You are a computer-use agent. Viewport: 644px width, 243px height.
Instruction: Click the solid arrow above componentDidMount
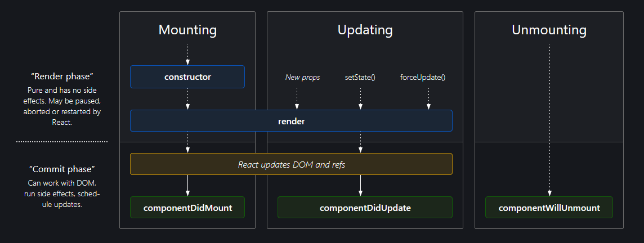(187, 185)
